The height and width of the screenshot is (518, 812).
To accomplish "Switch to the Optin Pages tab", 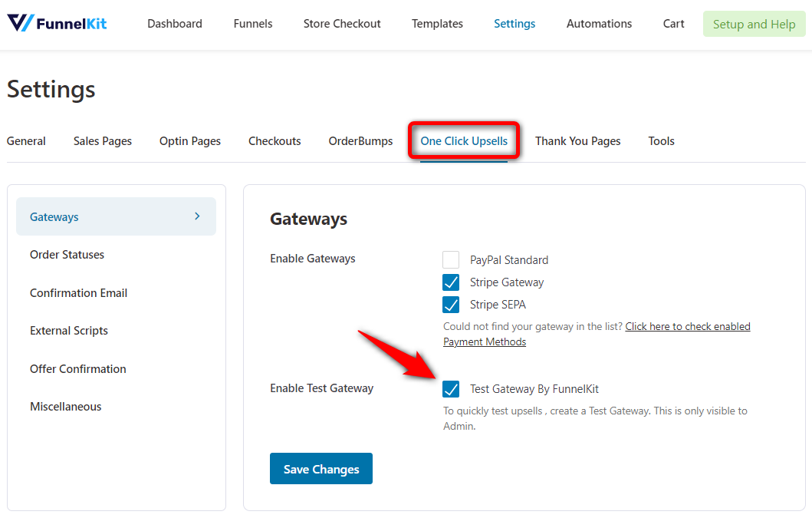I will coord(190,141).
